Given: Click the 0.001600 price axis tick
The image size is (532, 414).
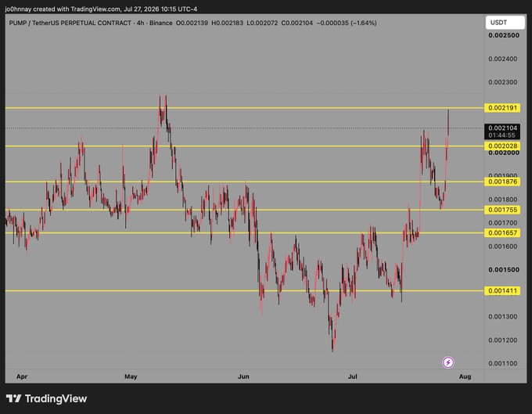Looking at the screenshot, I should pyautogui.click(x=503, y=247).
